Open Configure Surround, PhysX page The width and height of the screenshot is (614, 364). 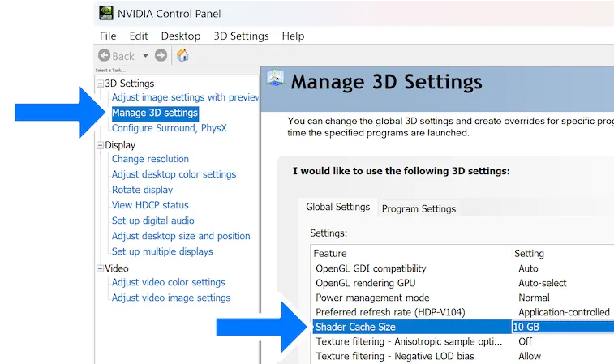pyautogui.click(x=169, y=128)
